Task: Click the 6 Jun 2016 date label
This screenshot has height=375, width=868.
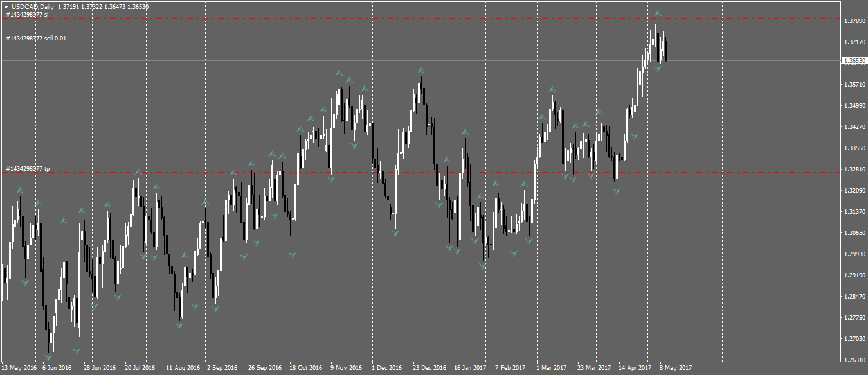Action: pyautogui.click(x=57, y=369)
